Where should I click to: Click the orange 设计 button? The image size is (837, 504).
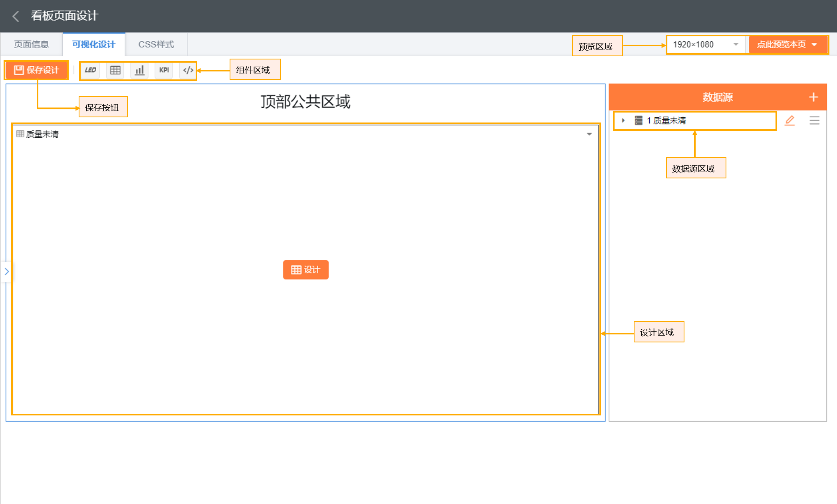(x=306, y=270)
